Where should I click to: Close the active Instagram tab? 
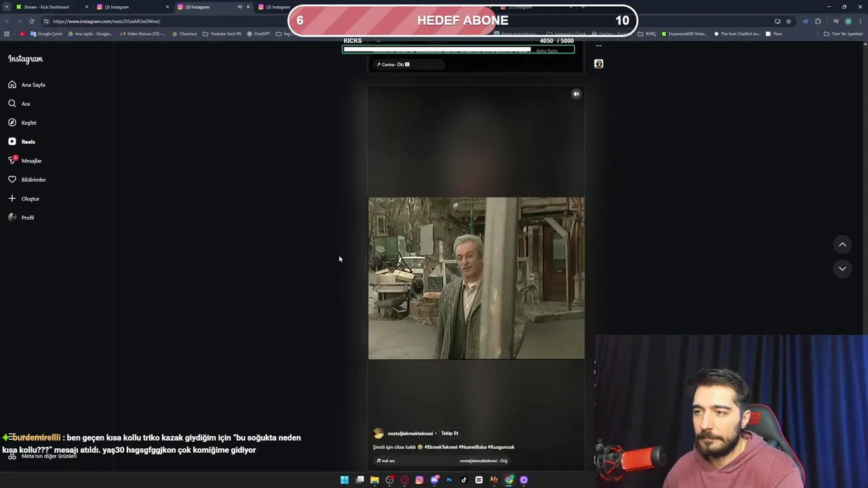coord(248,7)
